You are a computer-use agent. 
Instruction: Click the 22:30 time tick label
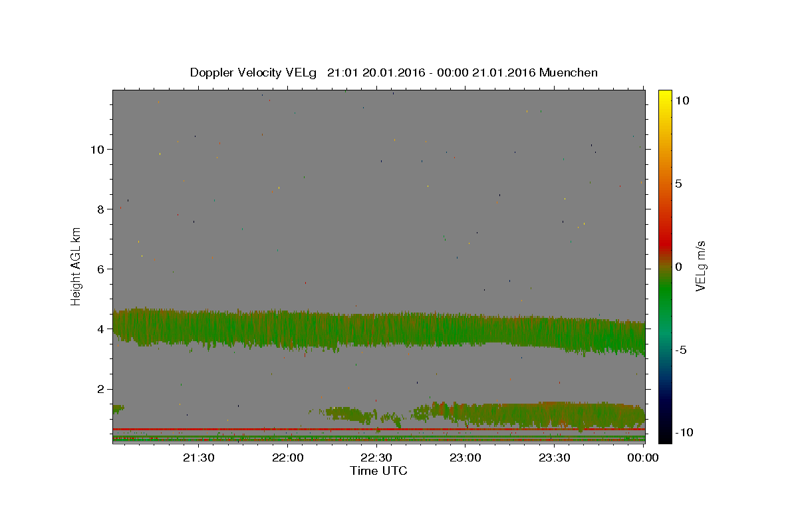[376, 458]
